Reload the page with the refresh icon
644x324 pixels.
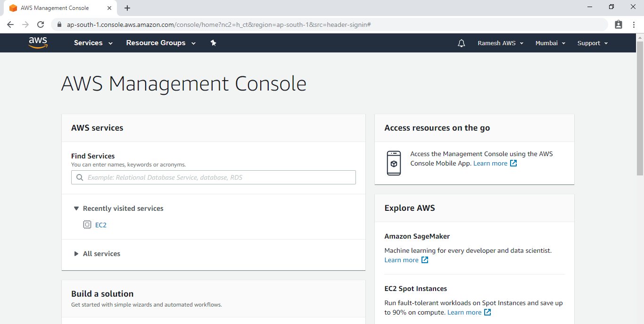[x=41, y=25]
